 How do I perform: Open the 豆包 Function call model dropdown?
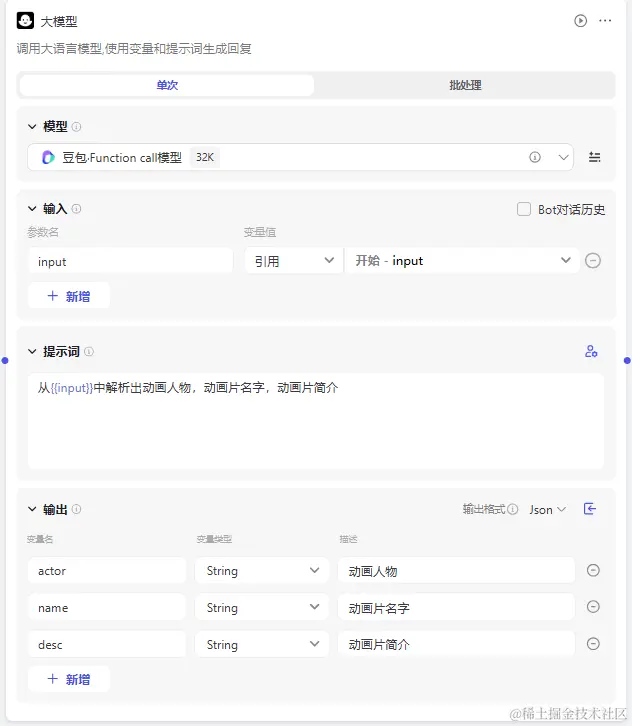click(x=300, y=157)
